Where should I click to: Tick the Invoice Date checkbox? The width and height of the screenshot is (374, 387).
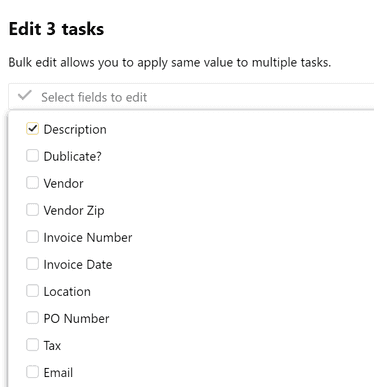click(32, 264)
